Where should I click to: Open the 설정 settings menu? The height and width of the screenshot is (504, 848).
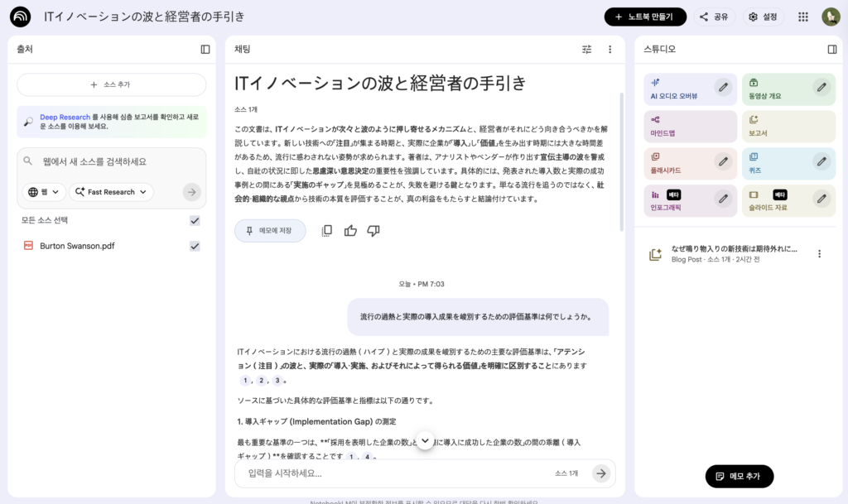coord(763,17)
